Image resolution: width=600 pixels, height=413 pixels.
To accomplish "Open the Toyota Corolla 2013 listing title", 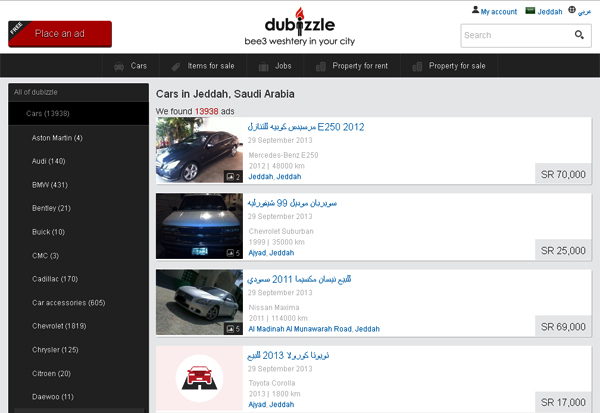I will [288, 355].
